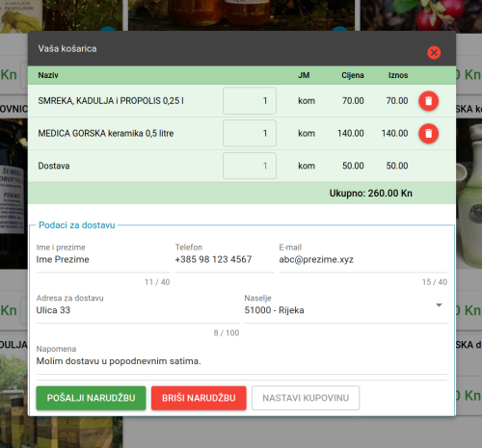The image size is (482, 448).
Task: Close the Vaša košarica dialog
Action: pos(434,52)
